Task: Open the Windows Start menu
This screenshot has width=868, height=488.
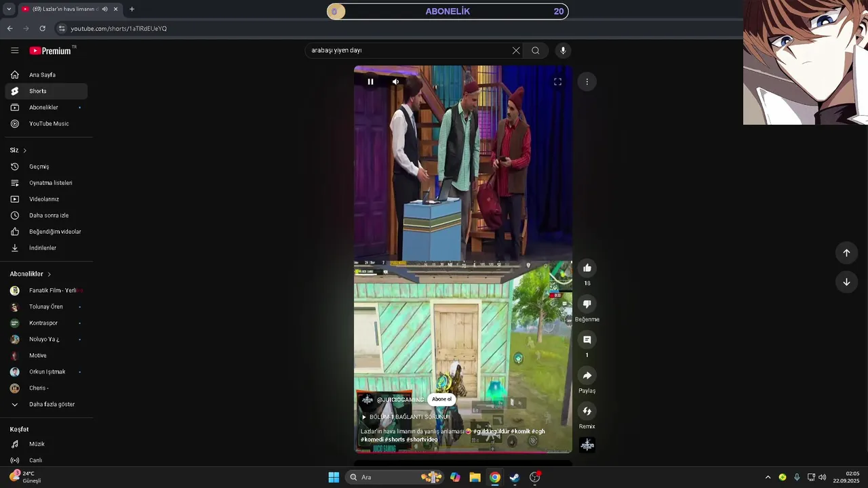Action: [x=334, y=477]
